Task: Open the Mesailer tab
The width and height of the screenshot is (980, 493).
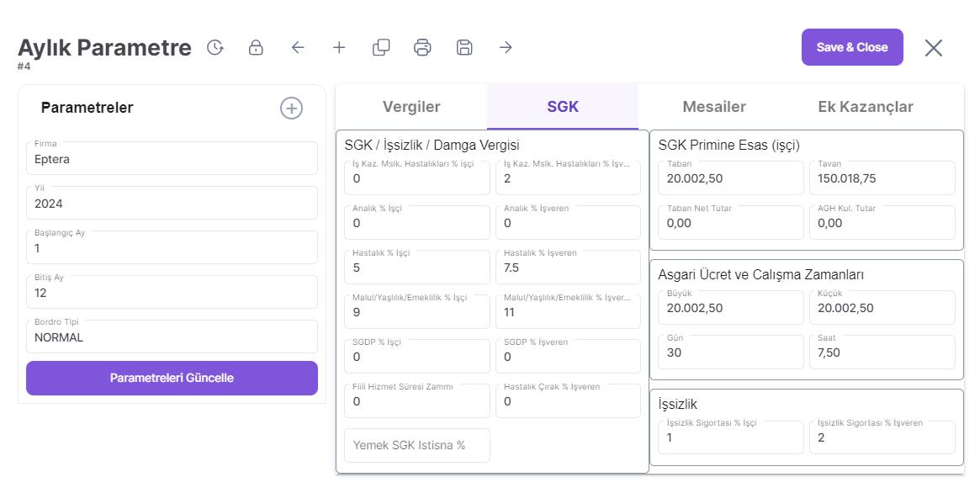Action: [x=713, y=107]
